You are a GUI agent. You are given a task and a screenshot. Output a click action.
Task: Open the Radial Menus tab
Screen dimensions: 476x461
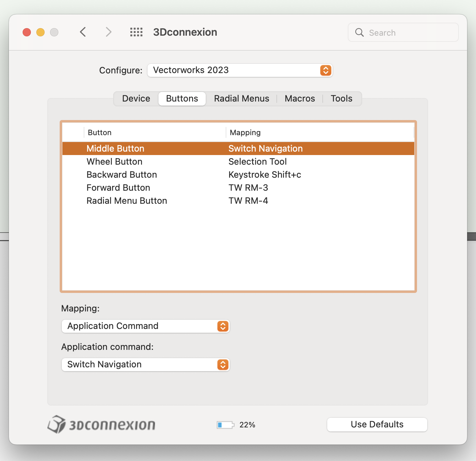pos(241,99)
